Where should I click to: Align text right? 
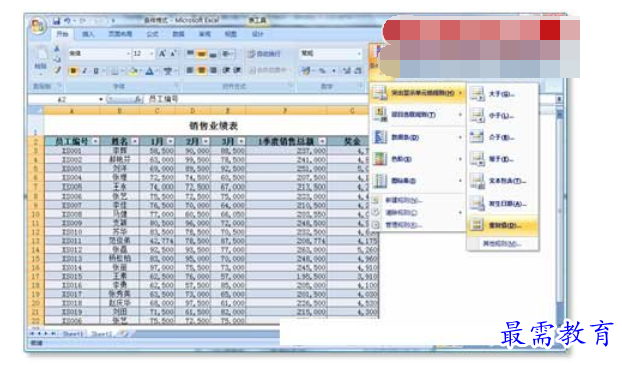coord(213,71)
